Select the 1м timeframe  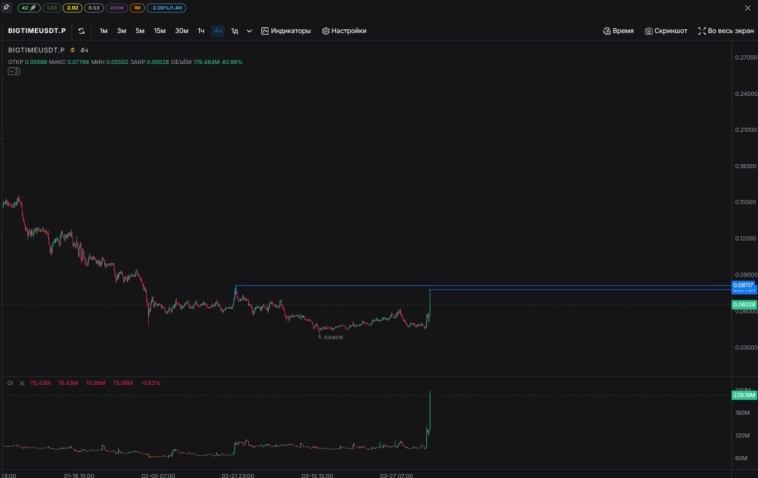point(103,31)
